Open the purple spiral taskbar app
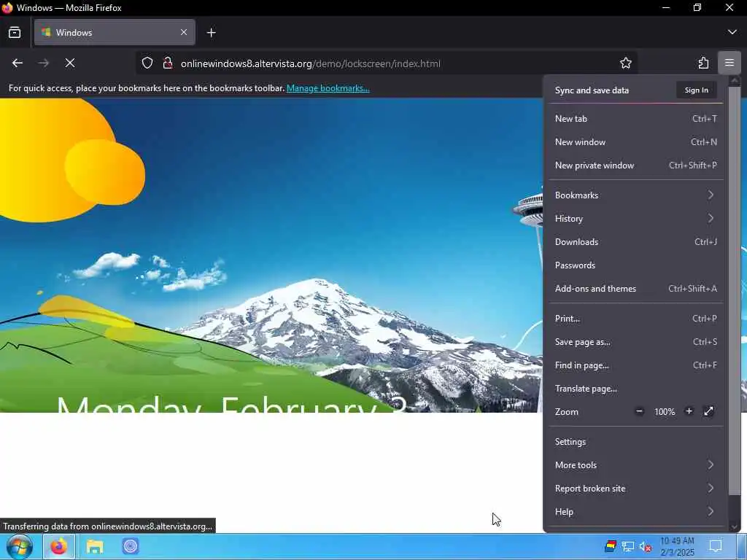 (x=131, y=546)
